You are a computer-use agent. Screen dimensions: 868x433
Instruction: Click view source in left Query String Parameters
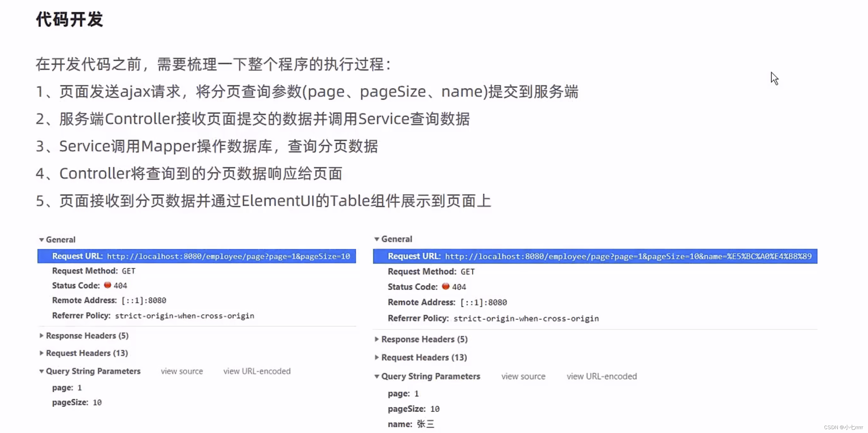point(181,371)
